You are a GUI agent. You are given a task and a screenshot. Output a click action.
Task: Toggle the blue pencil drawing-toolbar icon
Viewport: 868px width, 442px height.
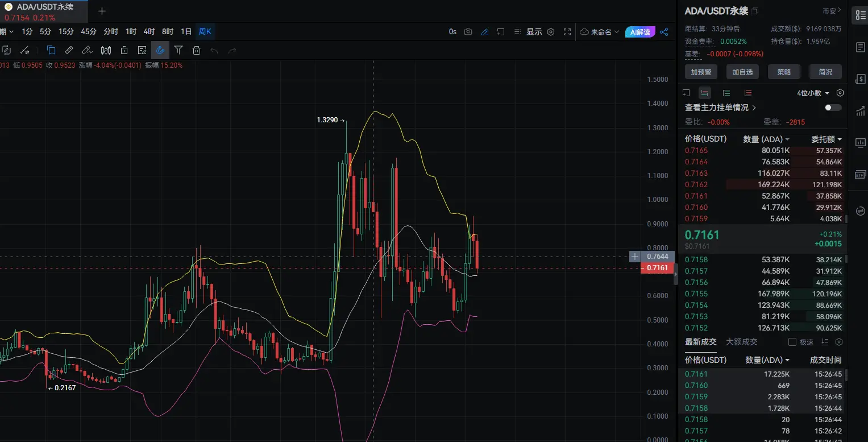[x=485, y=32]
